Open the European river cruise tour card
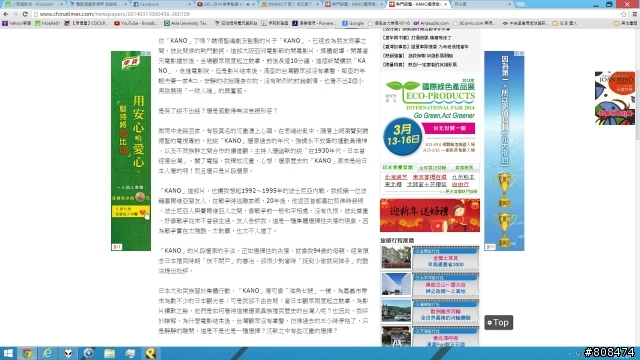 pos(445,311)
